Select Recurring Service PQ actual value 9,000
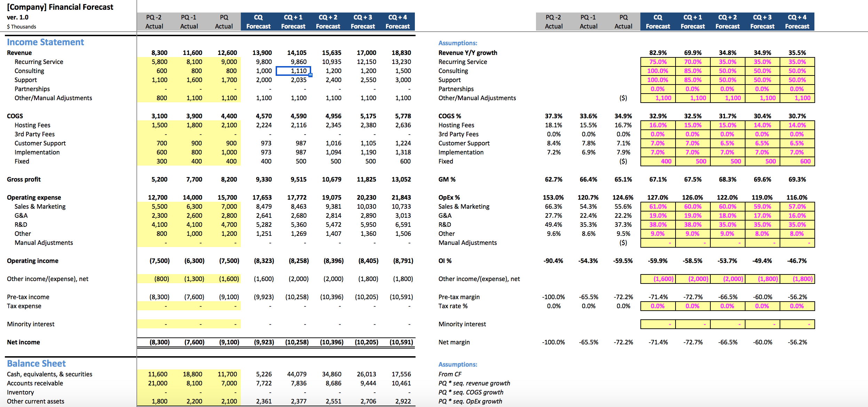Image resolution: width=868 pixels, height=407 pixels. point(229,62)
